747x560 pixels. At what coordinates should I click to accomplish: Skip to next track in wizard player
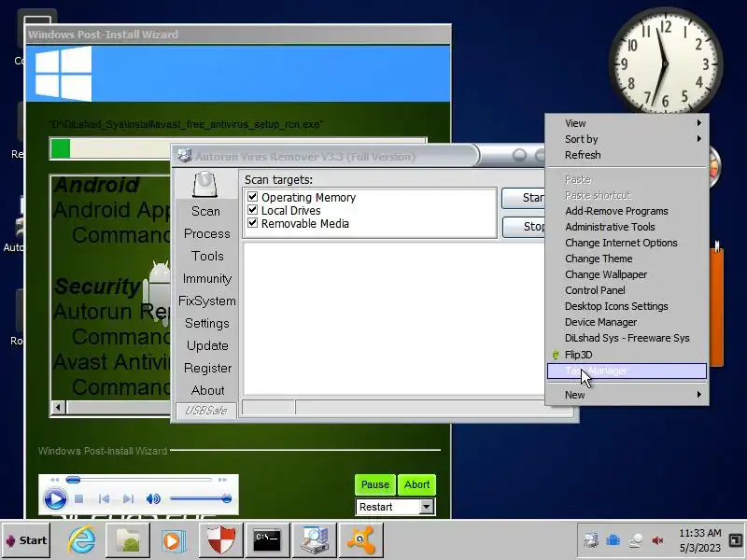click(128, 499)
